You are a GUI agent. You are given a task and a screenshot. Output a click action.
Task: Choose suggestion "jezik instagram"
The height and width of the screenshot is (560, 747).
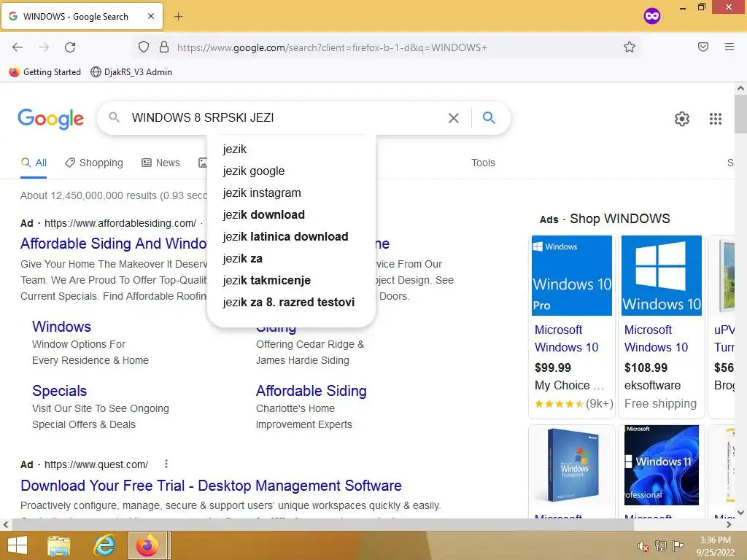[x=291, y=192]
